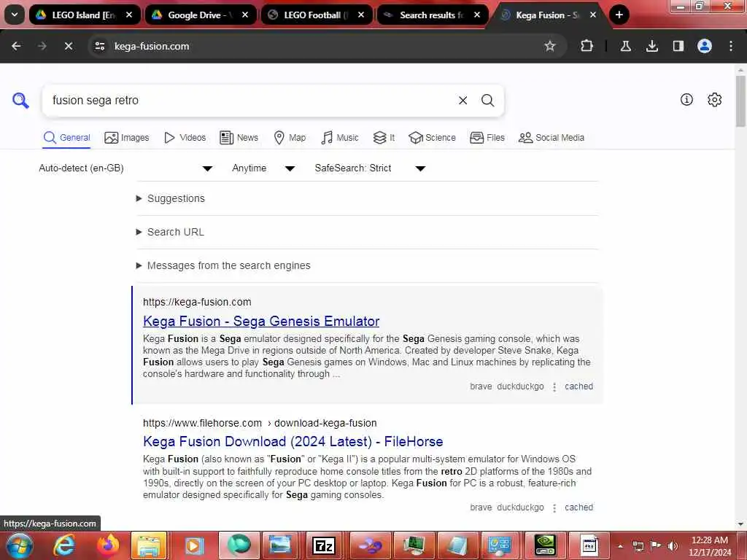Switch to the Music search category

(x=340, y=138)
